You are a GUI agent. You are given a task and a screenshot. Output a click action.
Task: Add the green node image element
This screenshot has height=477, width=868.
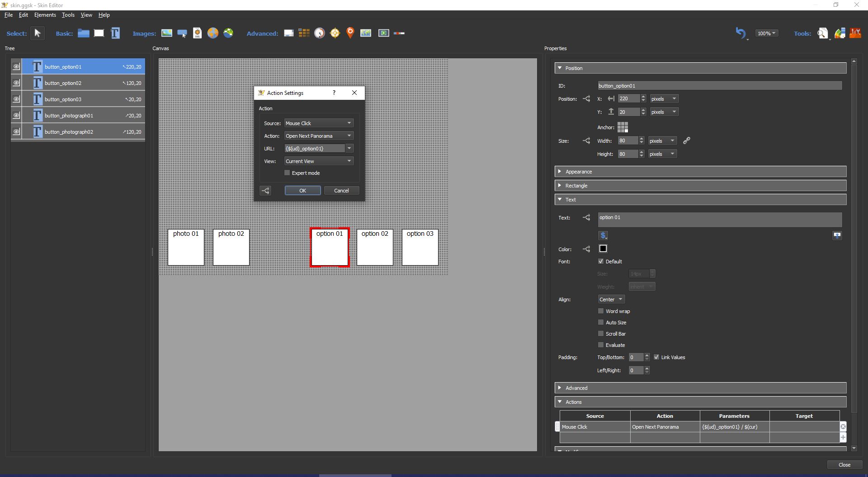tap(228, 33)
